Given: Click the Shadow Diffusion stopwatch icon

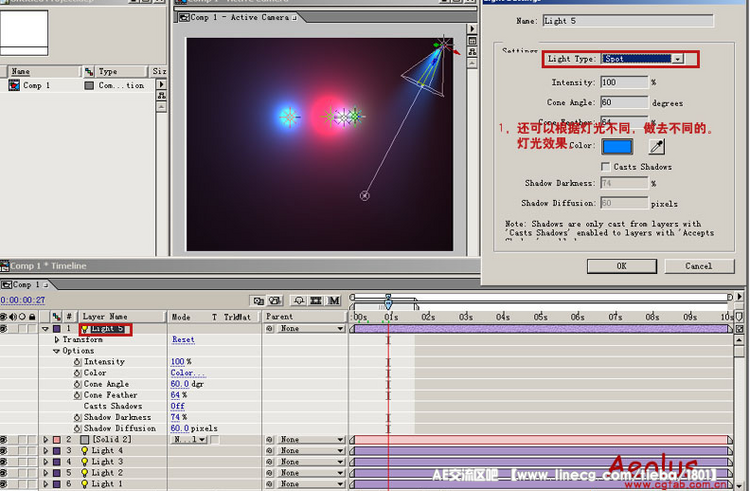Looking at the screenshot, I should pyautogui.click(x=77, y=428).
